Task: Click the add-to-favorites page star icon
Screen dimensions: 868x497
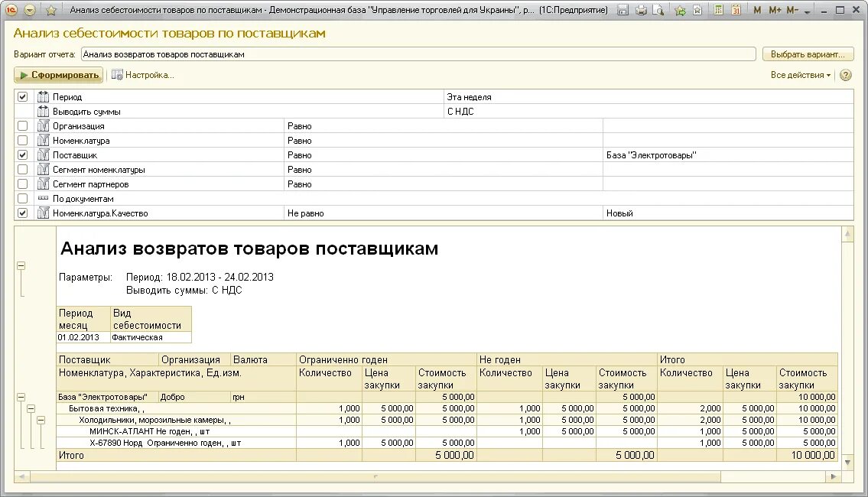Action: [x=697, y=10]
